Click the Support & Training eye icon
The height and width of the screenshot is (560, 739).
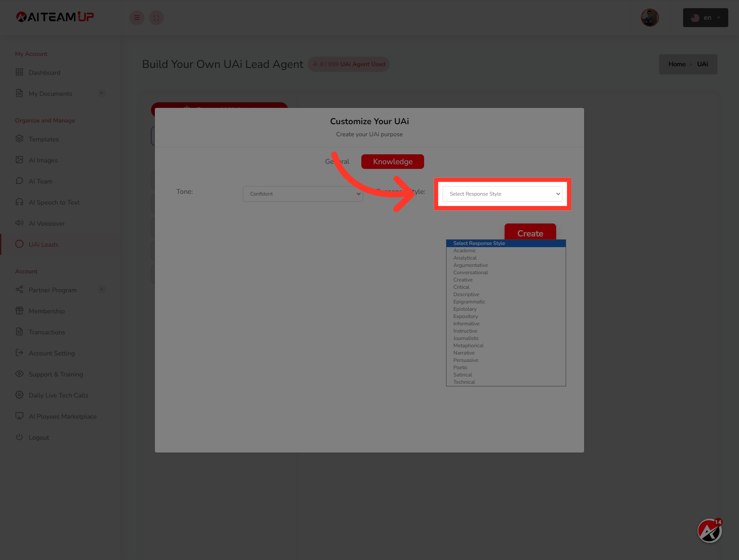[19, 374]
